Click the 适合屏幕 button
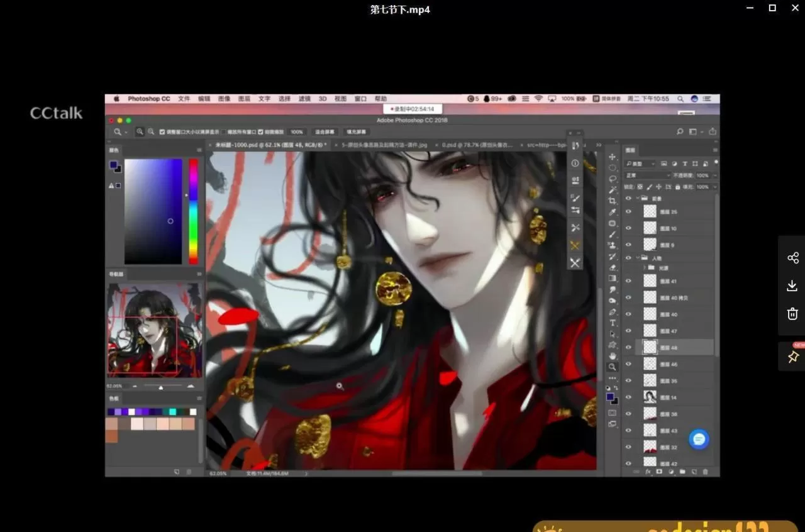 325,132
